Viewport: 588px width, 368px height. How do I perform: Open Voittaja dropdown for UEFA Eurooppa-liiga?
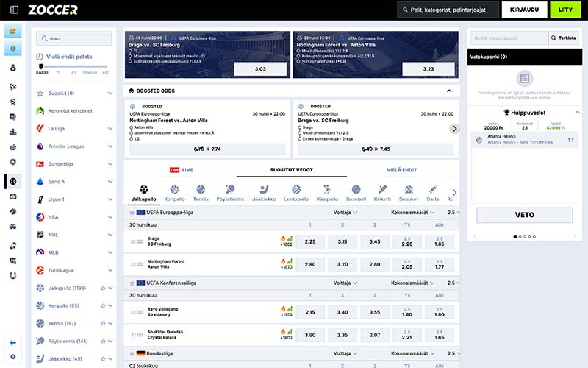point(345,213)
